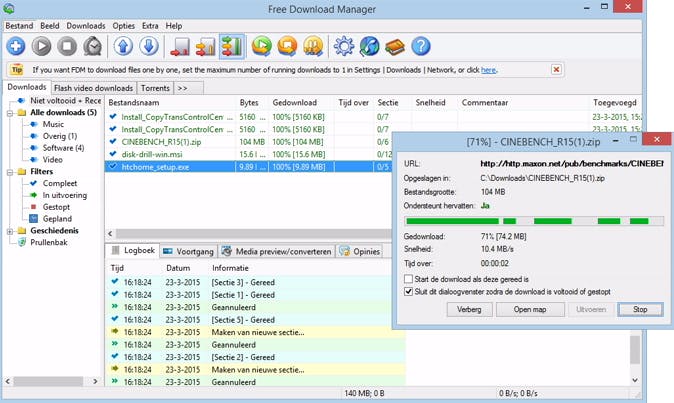The width and height of the screenshot is (674, 403).
Task: Enable 'Start de download als deze gereed is'
Action: pyautogui.click(x=408, y=279)
